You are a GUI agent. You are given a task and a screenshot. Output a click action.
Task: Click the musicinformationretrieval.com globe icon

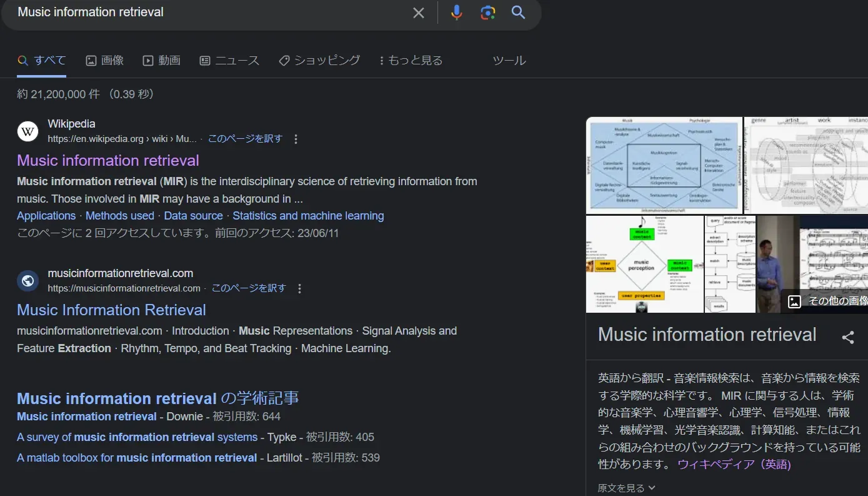(27, 281)
